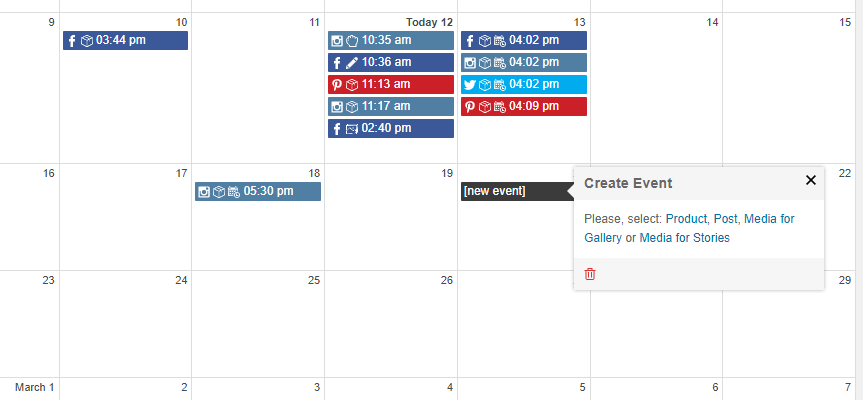Screen dimensions: 863x400
Task: Click schedule icon on 04:09 pm Pinterest event
Action: (500, 107)
